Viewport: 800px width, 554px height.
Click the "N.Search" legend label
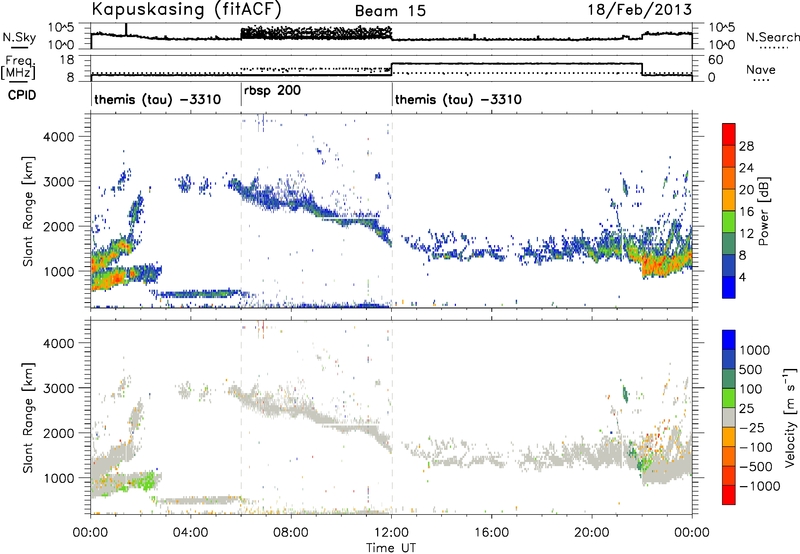[x=772, y=37]
